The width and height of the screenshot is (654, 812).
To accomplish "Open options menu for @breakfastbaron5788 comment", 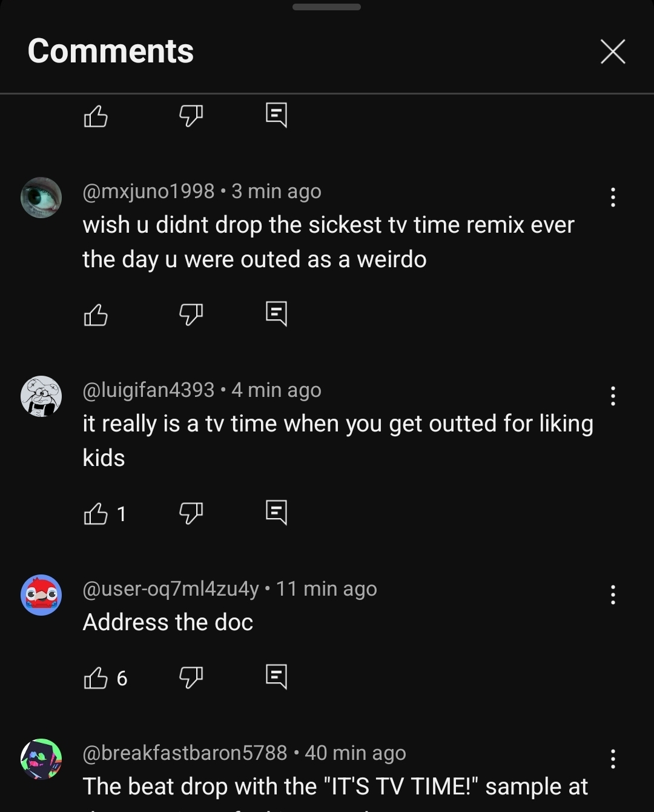I will pyautogui.click(x=613, y=759).
